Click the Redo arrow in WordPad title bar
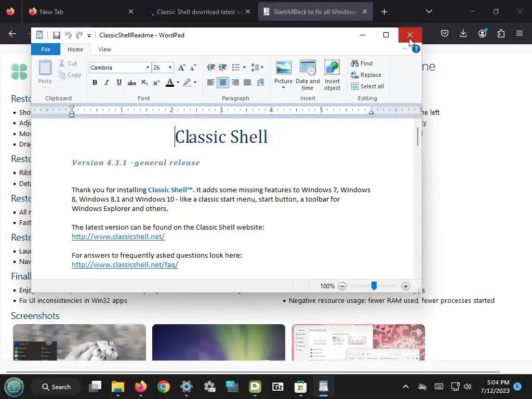The image size is (532, 399). 79,35
